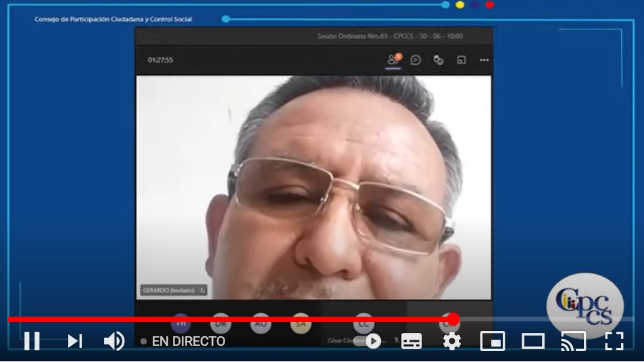Image resolution: width=644 pixels, height=362 pixels.
Task: Enter full screen mode
Action: click(614, 341)
